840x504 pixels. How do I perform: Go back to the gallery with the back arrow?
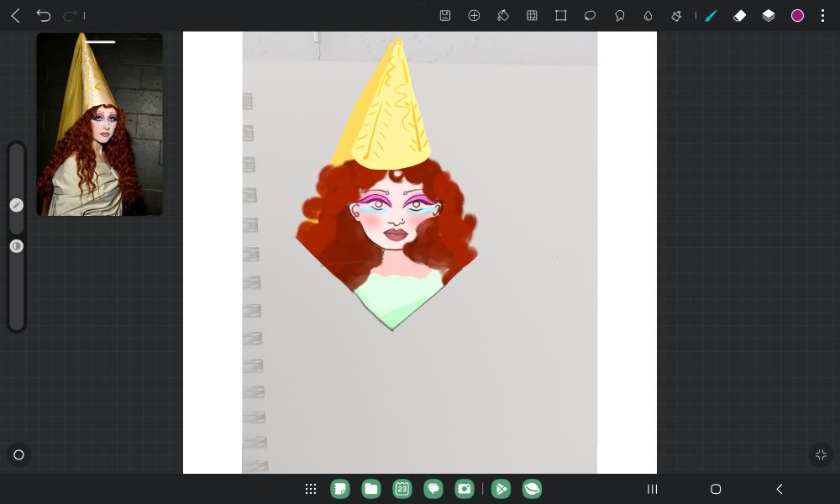(15, 16)
